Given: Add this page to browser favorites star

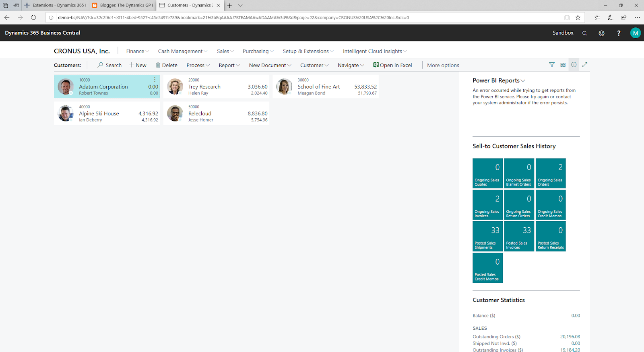Looking at the screenshot, I should click(x=578, y=17).
